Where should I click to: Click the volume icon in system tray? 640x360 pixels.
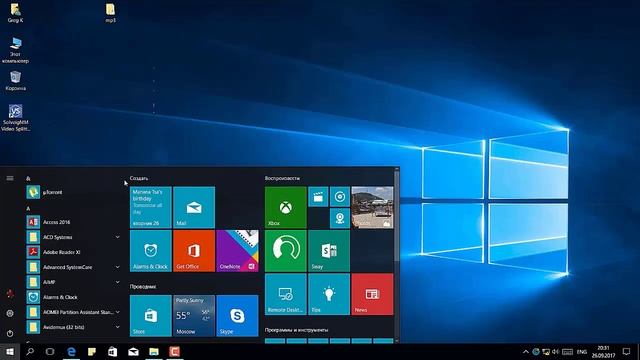tap(556, 351)
